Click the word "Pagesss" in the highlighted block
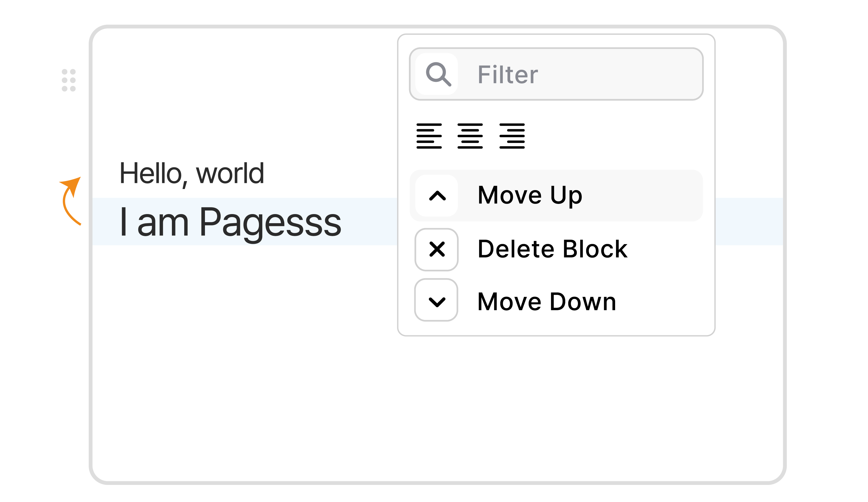The image size is (868, 502). coord(271,223)
